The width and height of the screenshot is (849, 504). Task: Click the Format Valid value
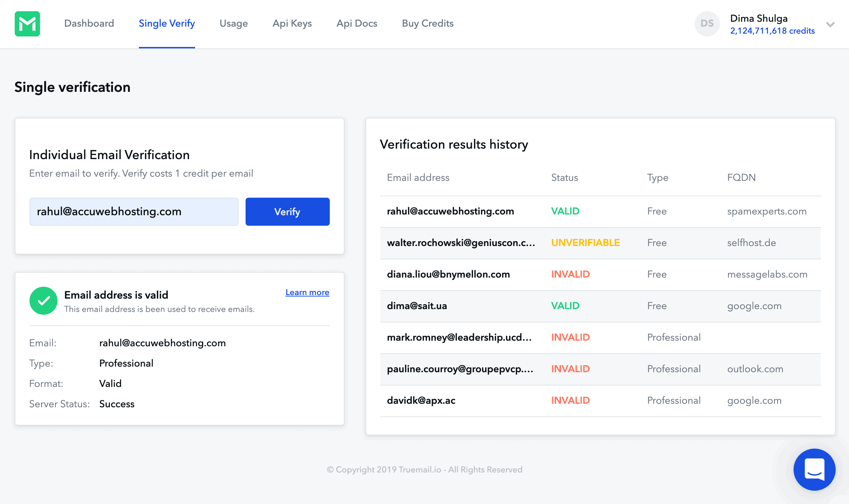pos(110,383)
